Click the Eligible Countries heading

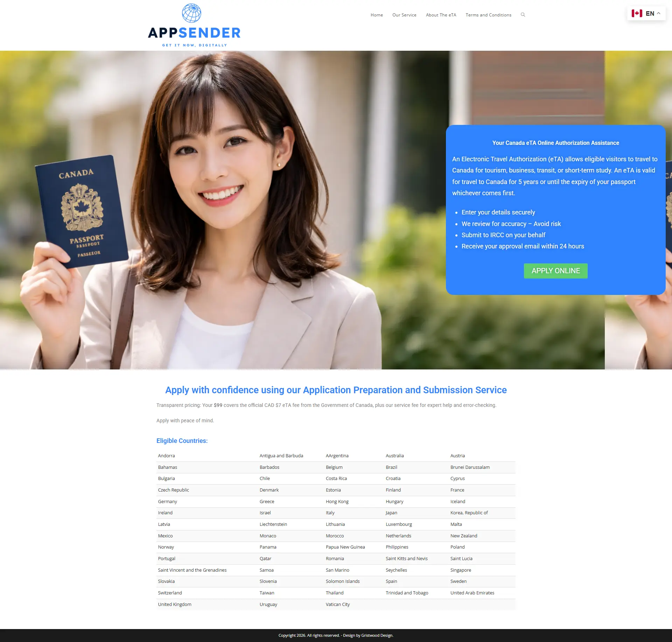tap(182, 441)
